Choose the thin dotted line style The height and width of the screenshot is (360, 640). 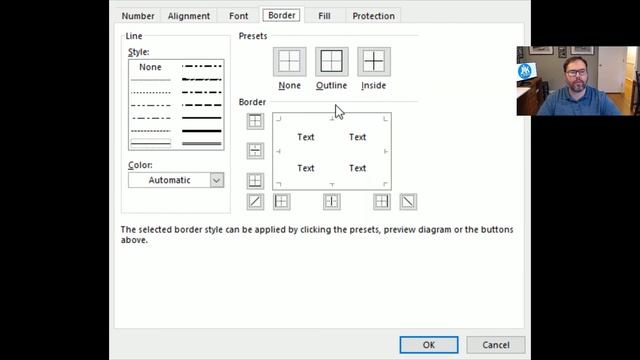[151, 93]
